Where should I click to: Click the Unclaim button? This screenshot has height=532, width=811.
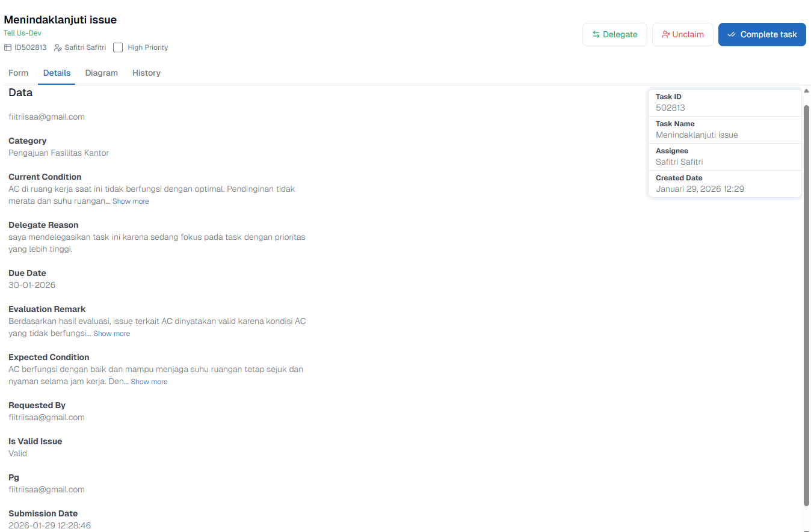click(682, 34)
